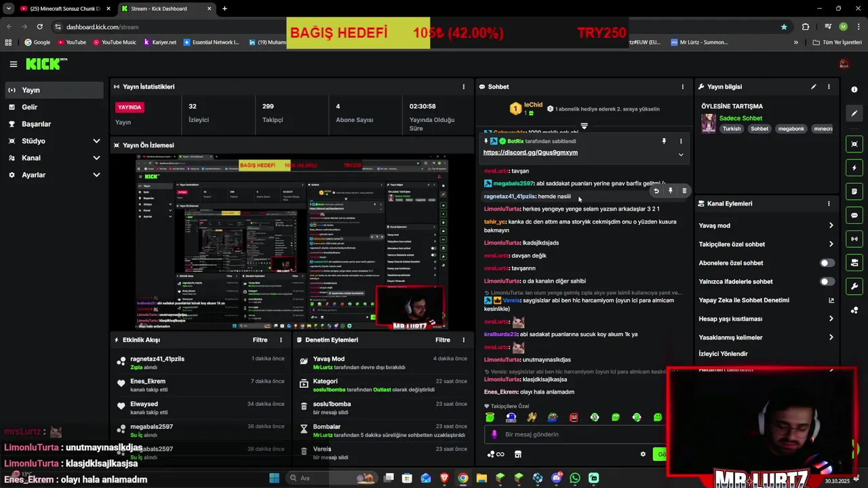Reload the page in browser
The height and width of the screenshot is (488, 868).
coord(39,26)
